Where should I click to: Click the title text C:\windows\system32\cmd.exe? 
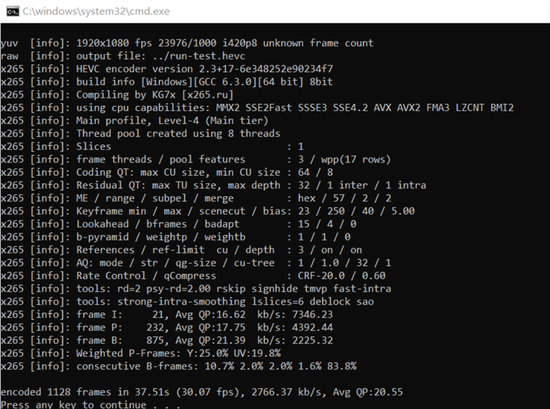pos(96,11)
